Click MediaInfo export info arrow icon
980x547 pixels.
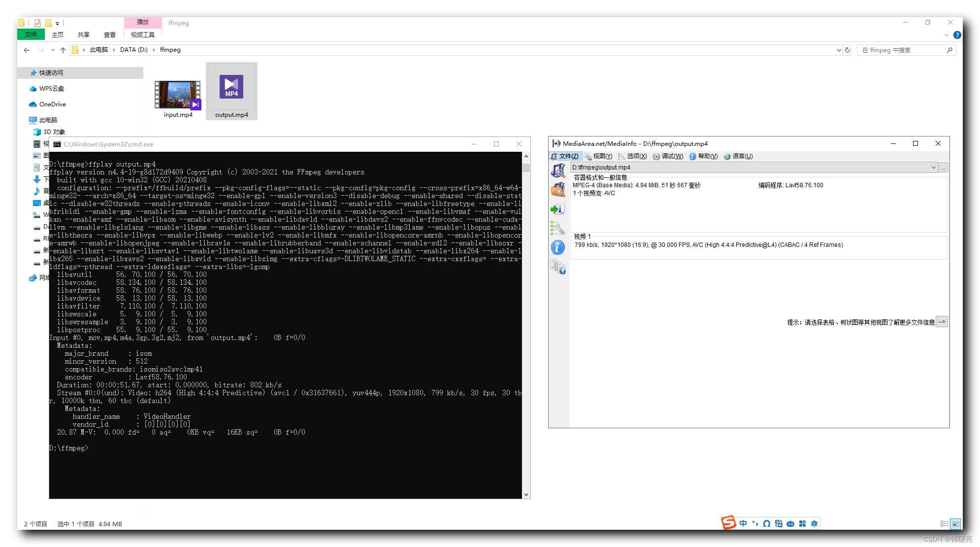[557, 209]
